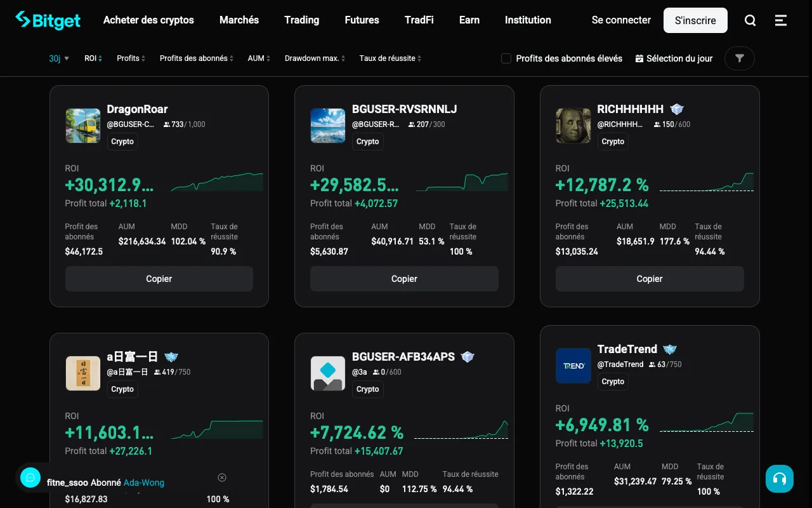The image size is (812, 508).
Task: Open the TradFi menu
Action: [419, 20]
